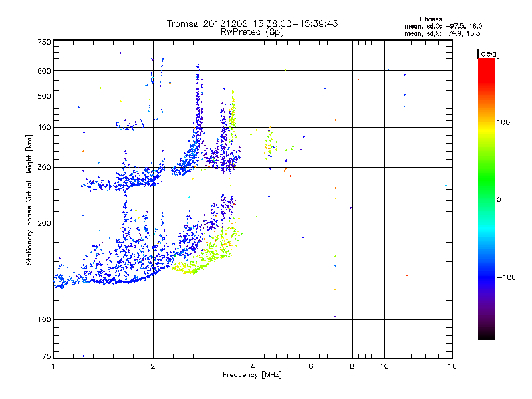Click the green section of the colorbar near 0

tap(487, 190)
